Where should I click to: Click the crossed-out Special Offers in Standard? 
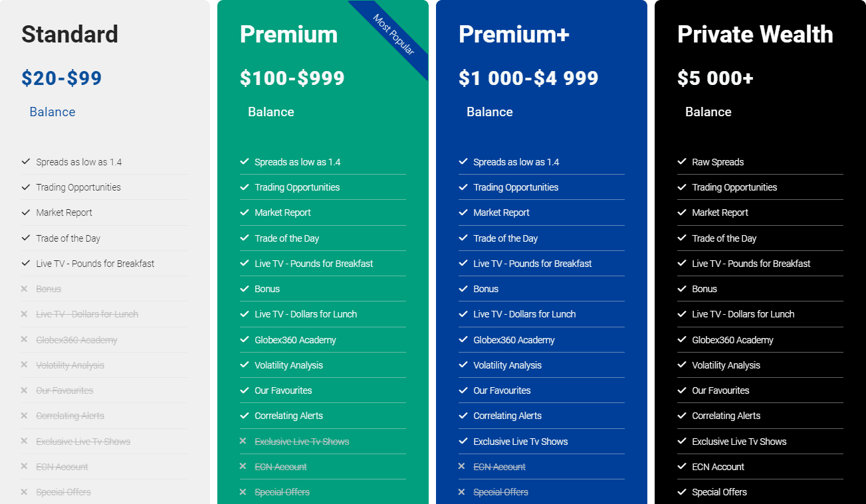point(63,492)
